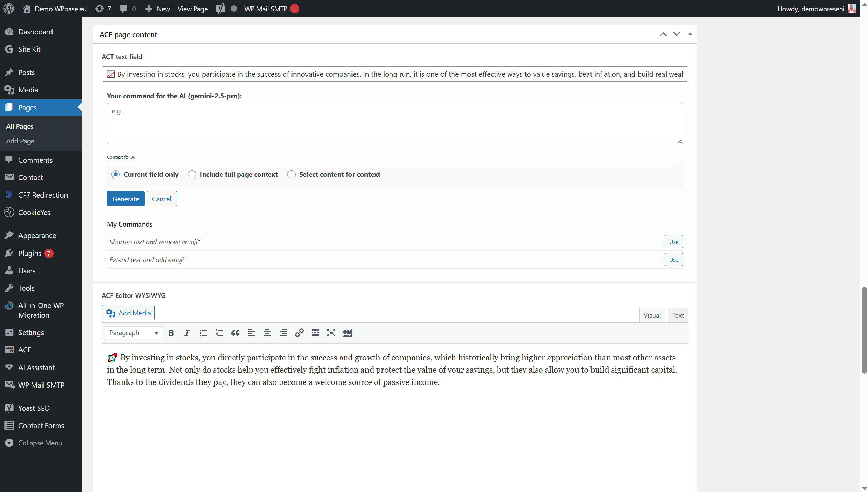The image size is (868, 492).
Task: Collapse the ACF page content panel
Action: 690,34
